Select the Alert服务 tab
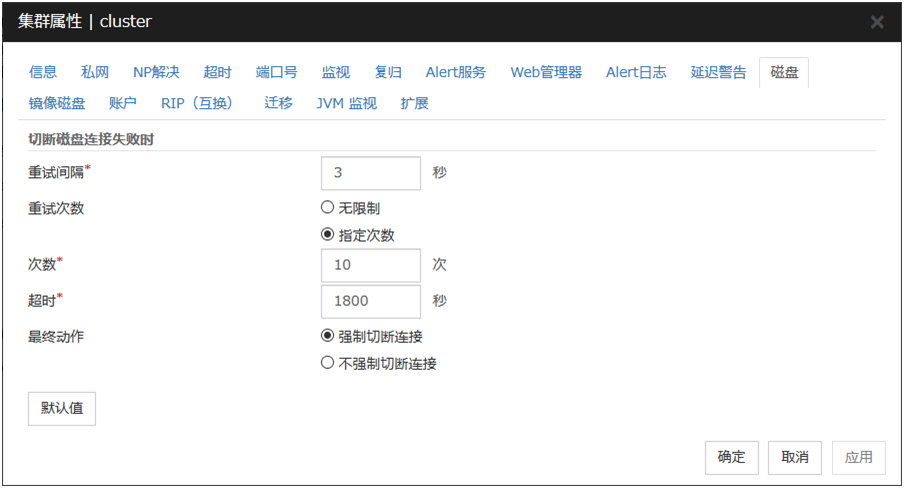This screenshot has width=904, height=488. [x=456, y=72]
